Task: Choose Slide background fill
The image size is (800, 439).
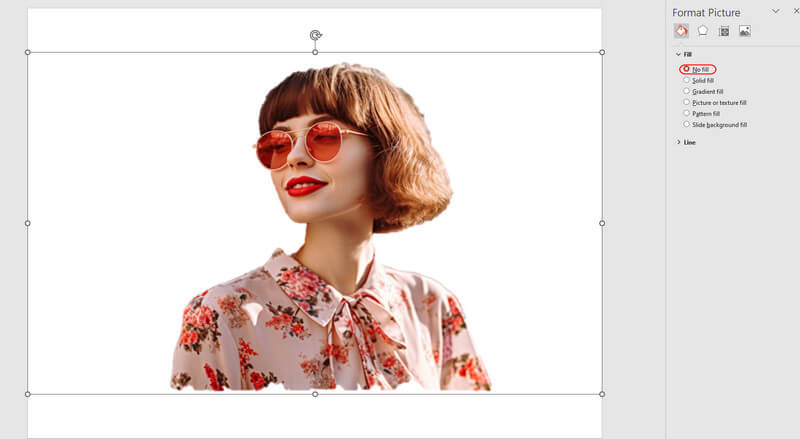Action: tap(687, 124)
